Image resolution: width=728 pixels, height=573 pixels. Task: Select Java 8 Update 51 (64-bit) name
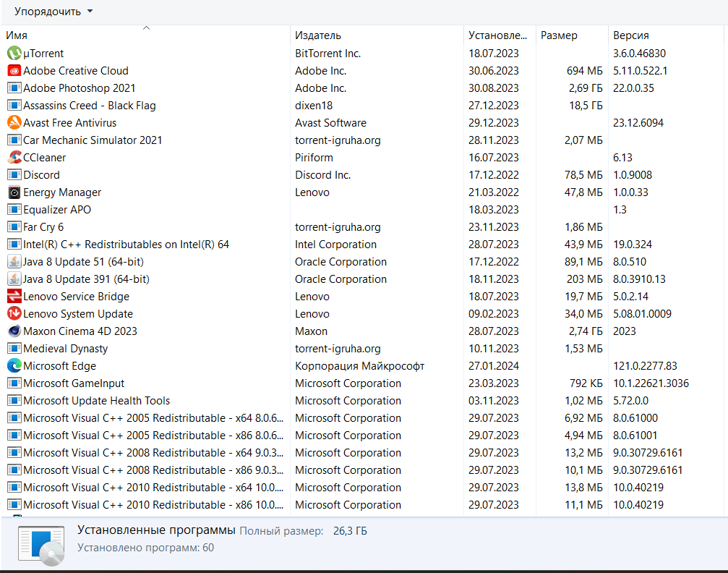point(84,262)
